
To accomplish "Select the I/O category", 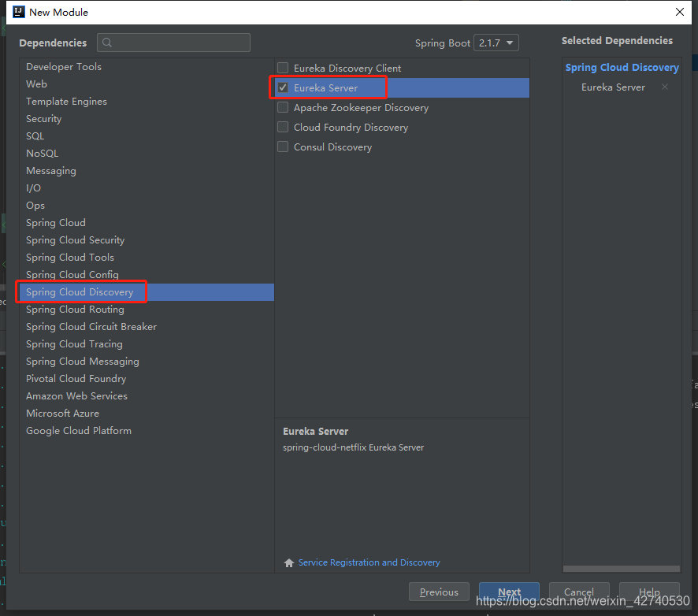I will coord(147,187).
